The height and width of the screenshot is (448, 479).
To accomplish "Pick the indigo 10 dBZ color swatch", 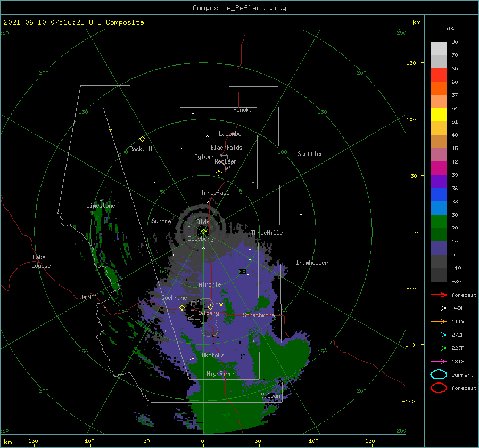I will [x=439, y=248].
